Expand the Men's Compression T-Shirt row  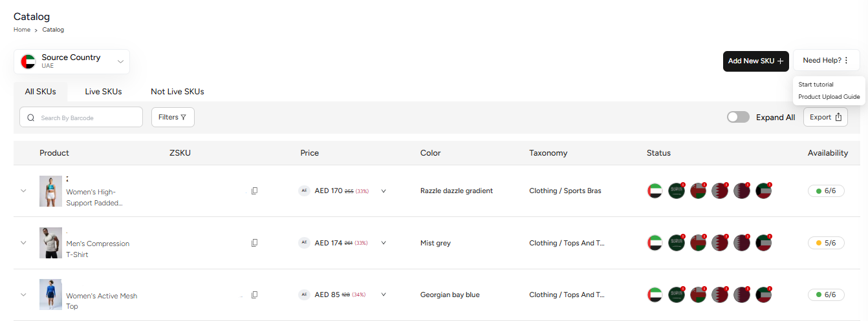23,243
